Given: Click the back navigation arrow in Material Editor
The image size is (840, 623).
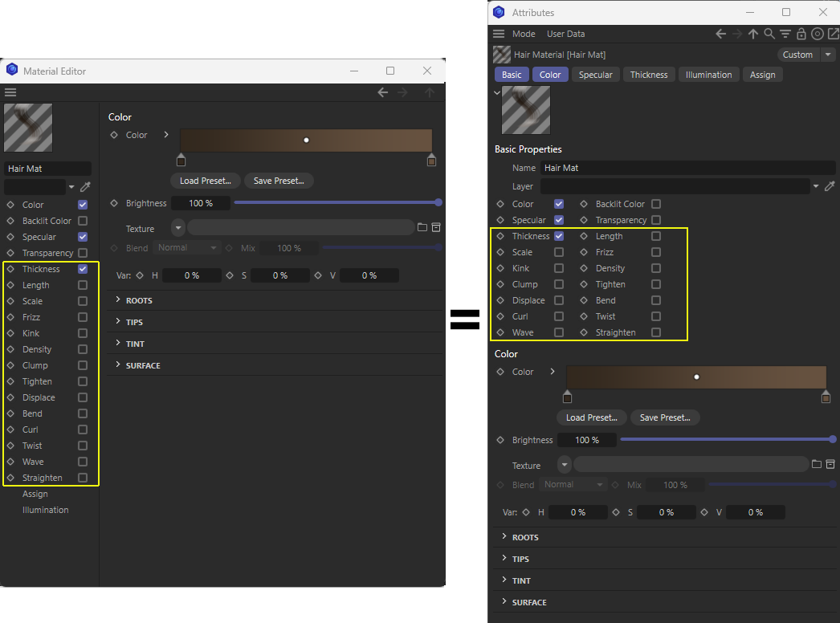Looking at the screenshot, I should pos(383,92).
